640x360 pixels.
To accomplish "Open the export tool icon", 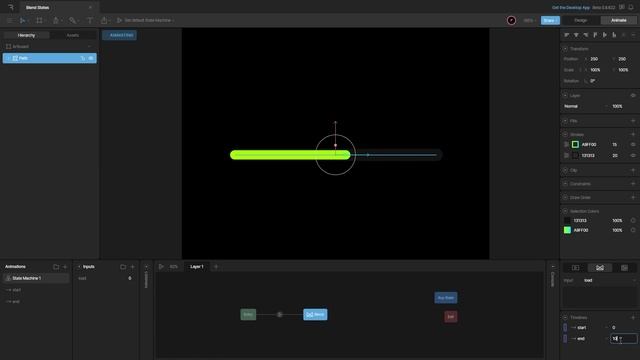I will (x=104, y=20).
